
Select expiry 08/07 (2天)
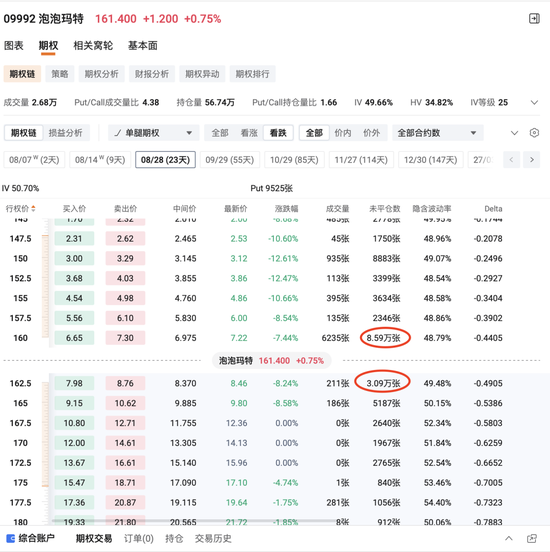(34, 160)
